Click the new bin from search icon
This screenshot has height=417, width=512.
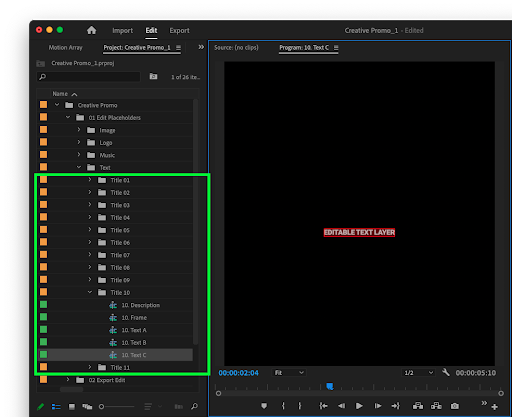click(153, 77)
